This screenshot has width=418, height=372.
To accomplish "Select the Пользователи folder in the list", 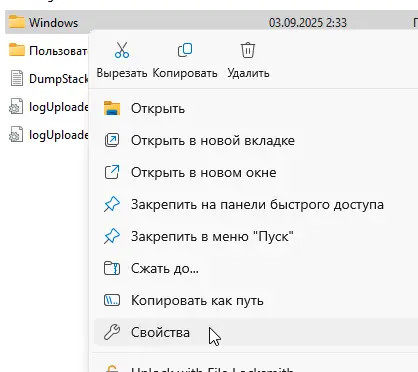I will click(47, 50).
